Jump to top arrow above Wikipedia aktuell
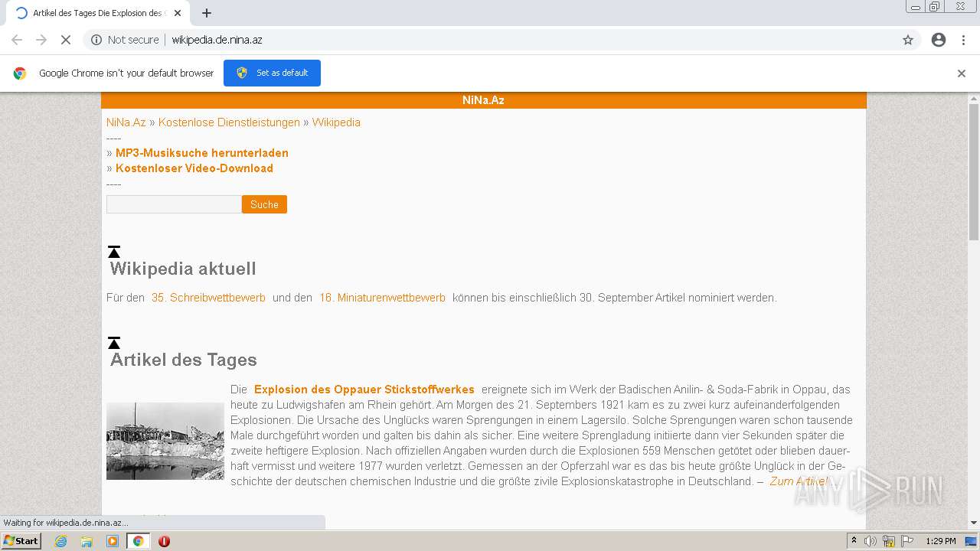The width and height of the screenshot is (980, 551). coord(114,252)
